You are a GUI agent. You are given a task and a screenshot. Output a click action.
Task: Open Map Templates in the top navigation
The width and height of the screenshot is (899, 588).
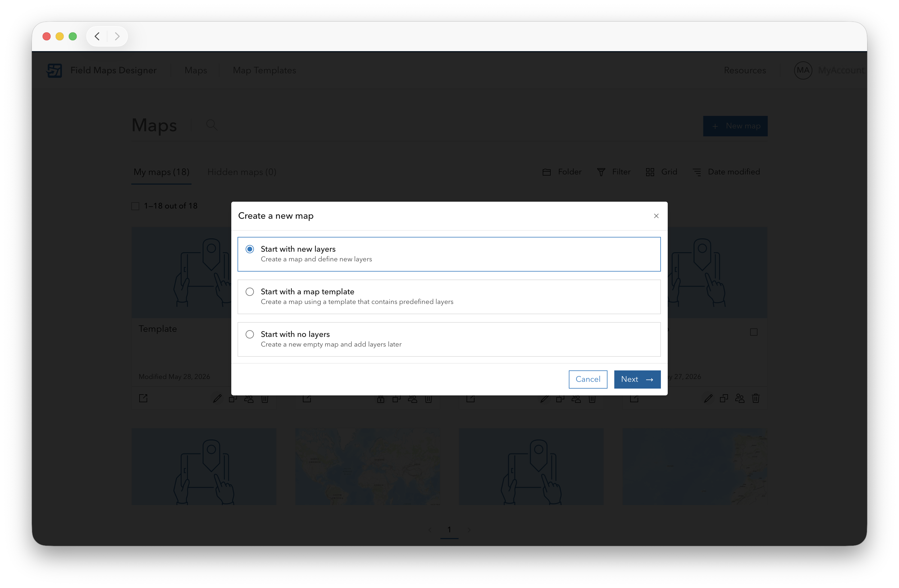265,70
